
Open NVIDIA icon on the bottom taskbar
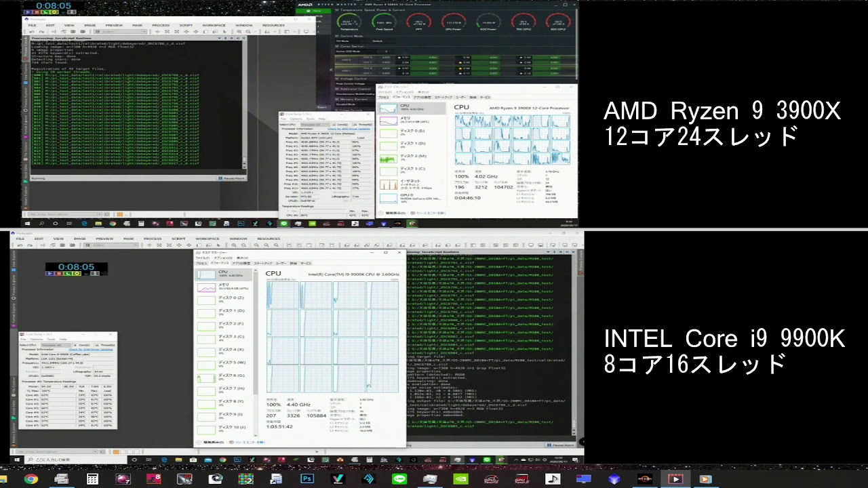point(460,479)
